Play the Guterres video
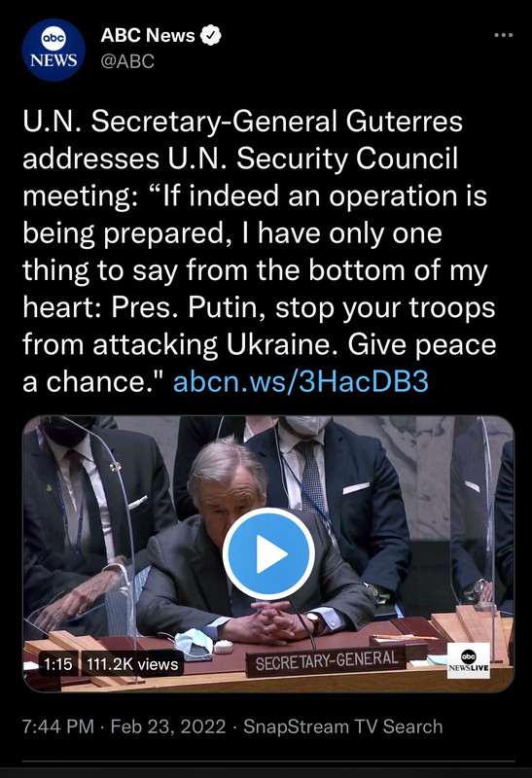The width and height of the screenshot is (532, 778). pyautogui.click(x=268, y=553)
